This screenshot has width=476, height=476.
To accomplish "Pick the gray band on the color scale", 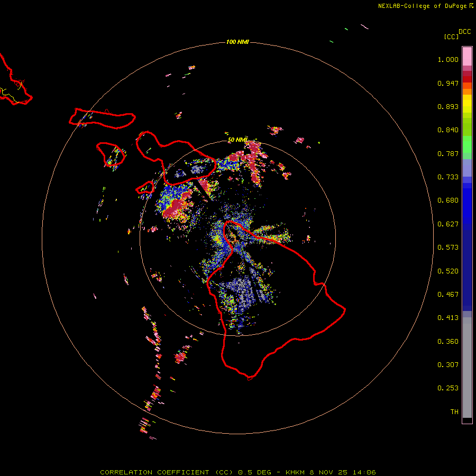I will [x=467, y=368].
